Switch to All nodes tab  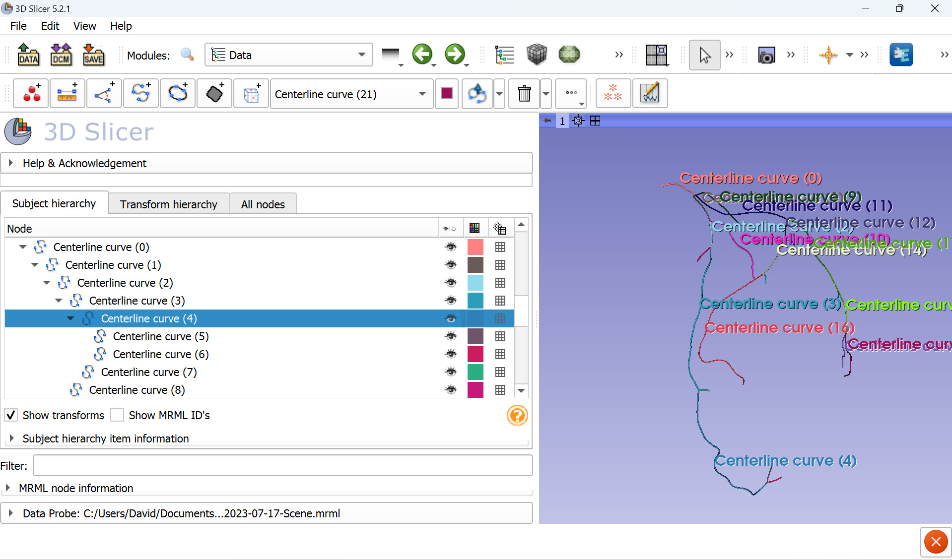pyautogui.click(x=263, y=204)
